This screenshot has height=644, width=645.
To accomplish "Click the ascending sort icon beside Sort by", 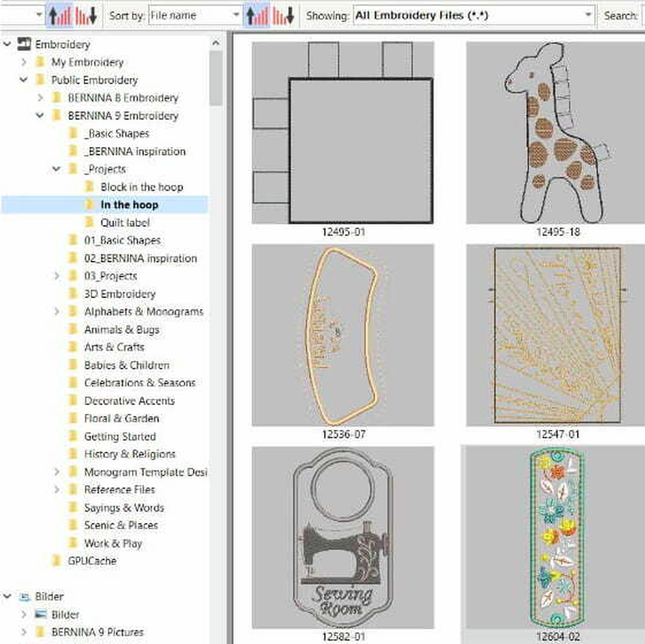I will click(x=256, y=15).
